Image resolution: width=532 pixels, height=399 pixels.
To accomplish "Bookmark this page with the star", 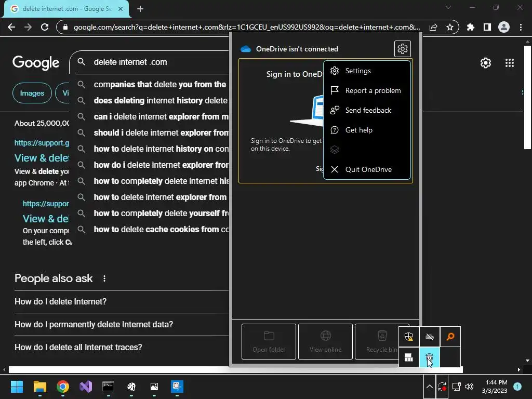I will point(450,27).
